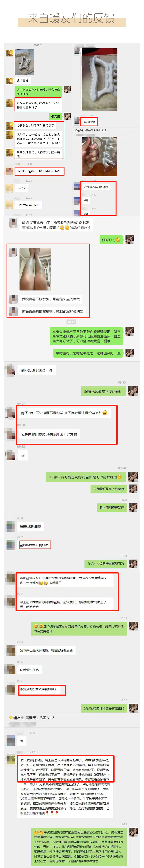Select the 刮痧板我买了 挺好用 message bubble
The image size is (144, 868).
[x=35, y=545]
